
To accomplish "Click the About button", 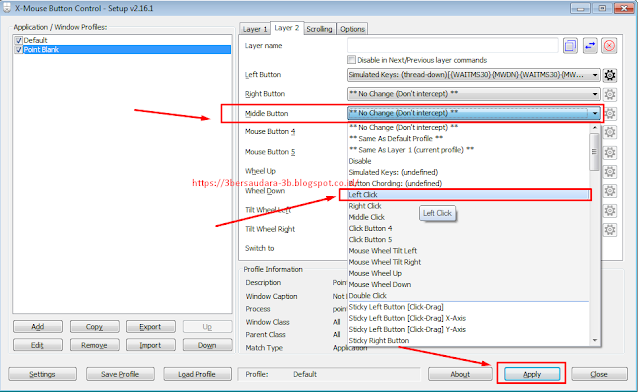I will click(460, 374).
